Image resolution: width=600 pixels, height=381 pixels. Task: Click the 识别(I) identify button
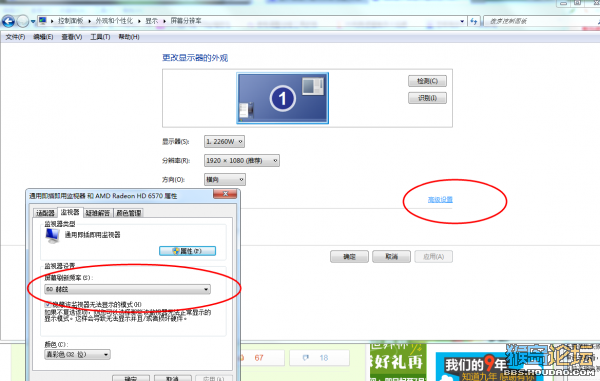[427, 98]
